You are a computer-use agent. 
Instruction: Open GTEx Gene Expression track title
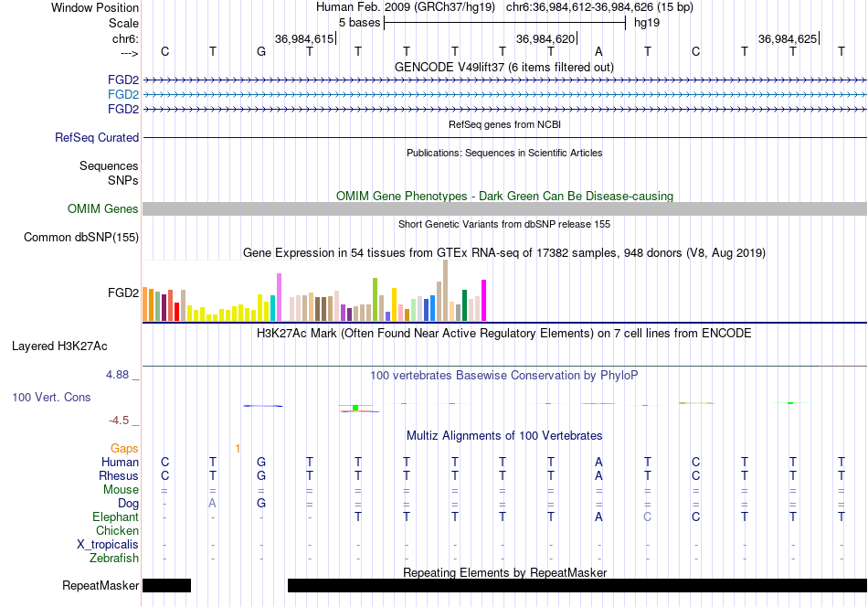click(x=504, y=253)
